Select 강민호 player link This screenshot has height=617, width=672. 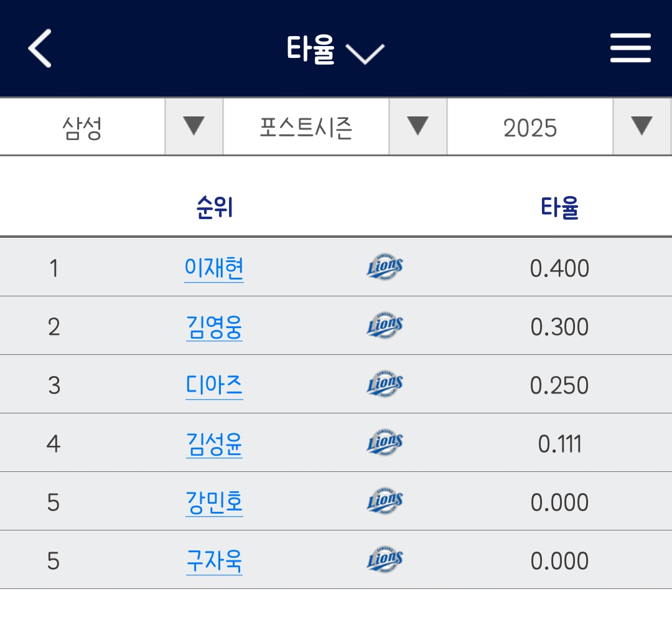214,502
